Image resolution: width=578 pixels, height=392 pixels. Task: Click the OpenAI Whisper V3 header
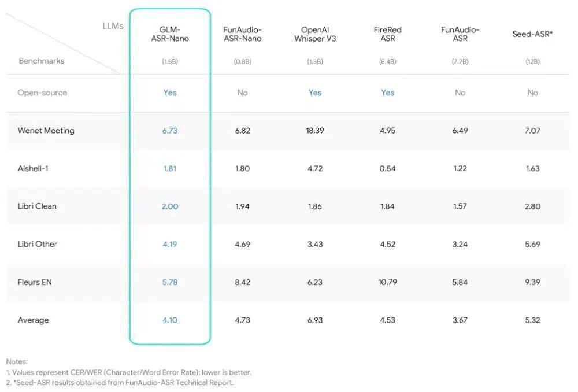pyautogui.click(x=315, y=34)
